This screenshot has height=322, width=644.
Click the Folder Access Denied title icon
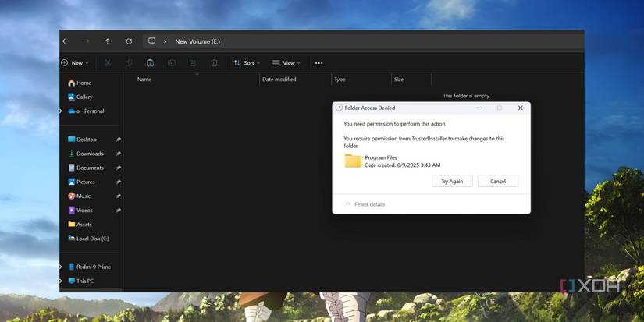click(339, 108)
